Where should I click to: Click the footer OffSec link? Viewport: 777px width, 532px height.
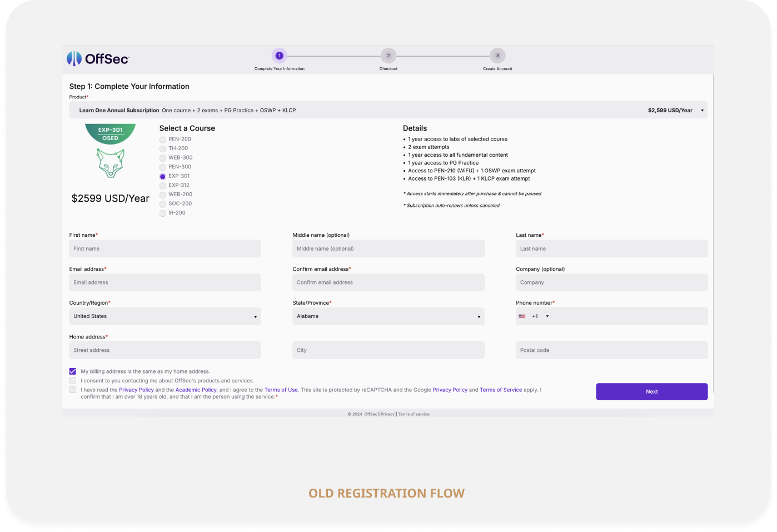(371, 414)
